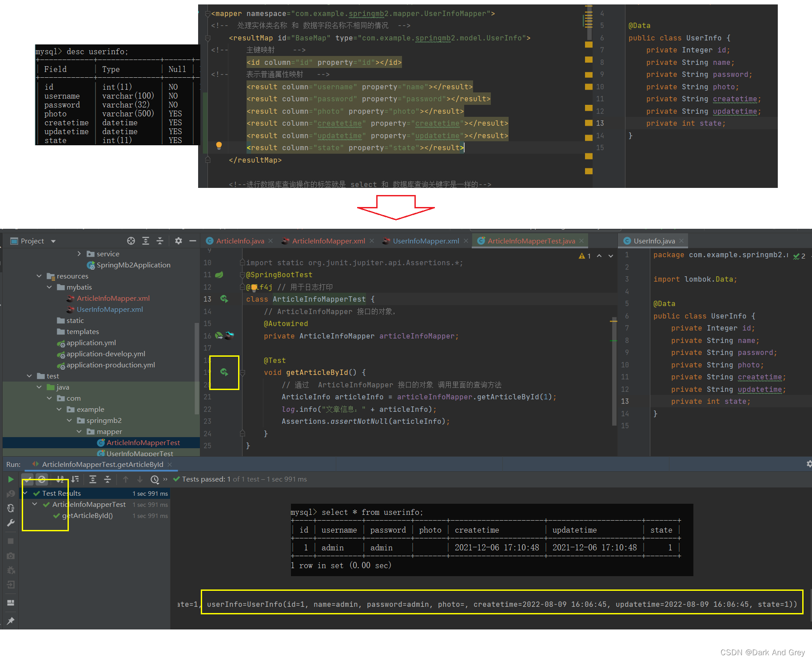Click MyBatis bird gutter icon at line 16

coord(229,335)
